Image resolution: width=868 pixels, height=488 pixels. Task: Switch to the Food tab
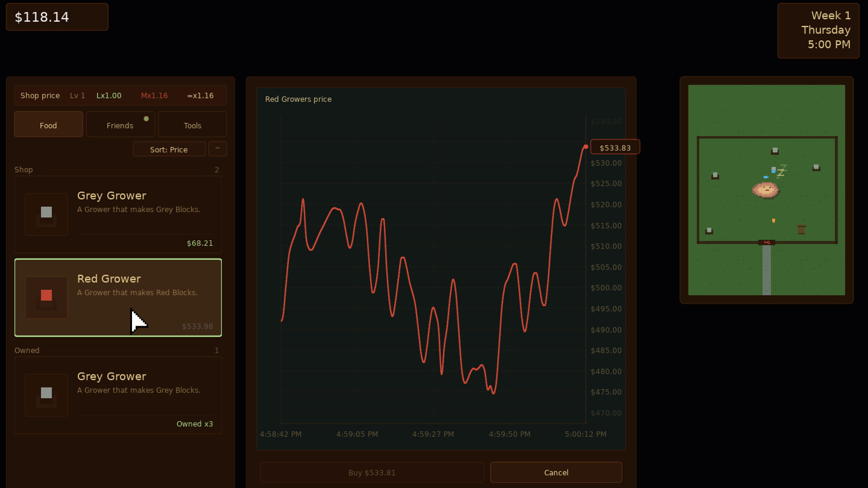(x=48, y=124)
